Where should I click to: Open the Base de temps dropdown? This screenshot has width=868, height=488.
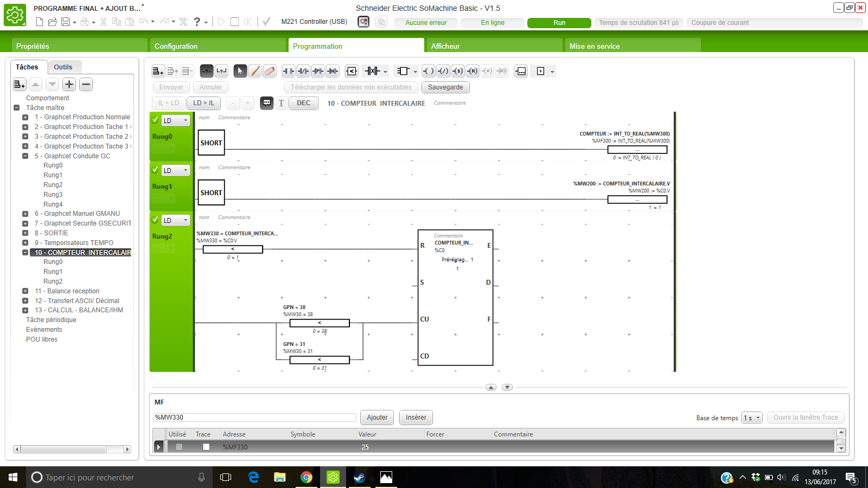(x=752, y=418)
